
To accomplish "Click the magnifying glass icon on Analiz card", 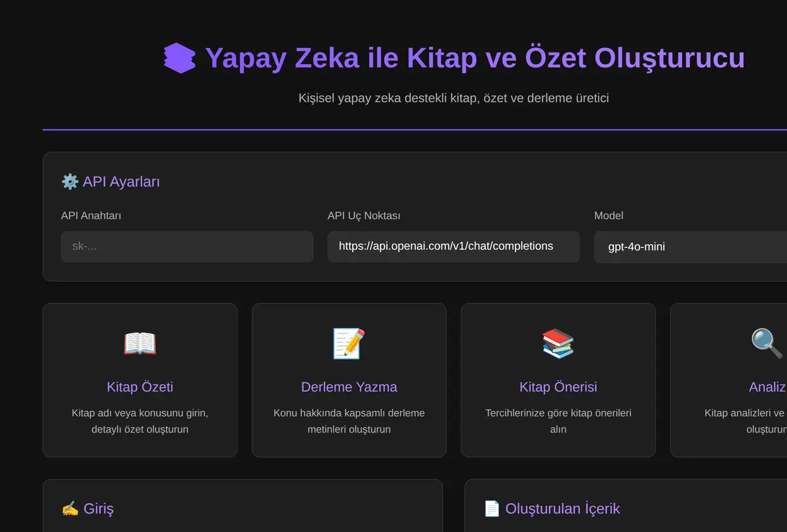I will tap(767, 344).
